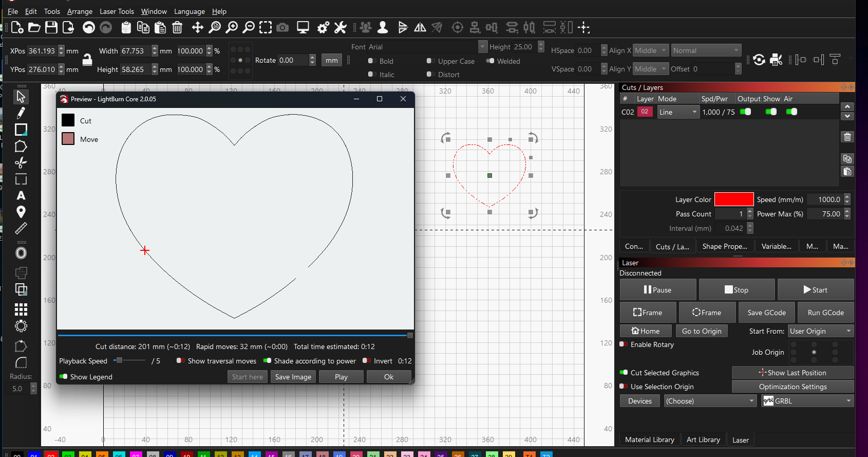
Task: Click the red Layer Color swatch
Action: tap(733, 199)
